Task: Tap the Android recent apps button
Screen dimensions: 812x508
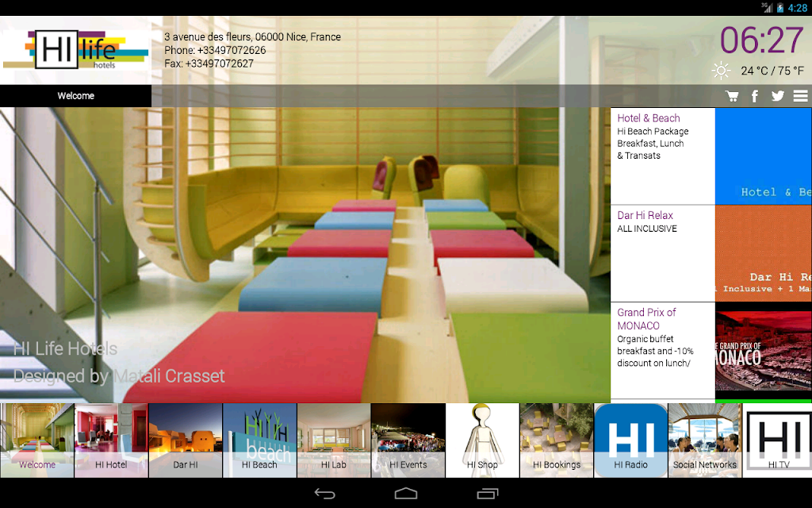Action: point(487,494)
